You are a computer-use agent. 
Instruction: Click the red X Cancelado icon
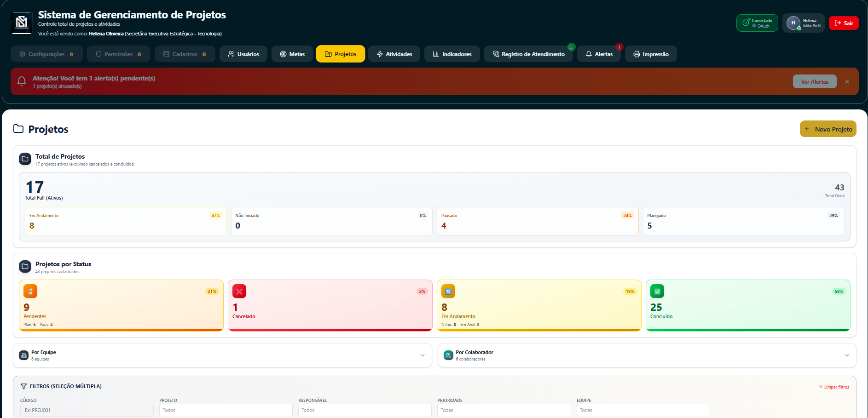(x=239, y=291)
